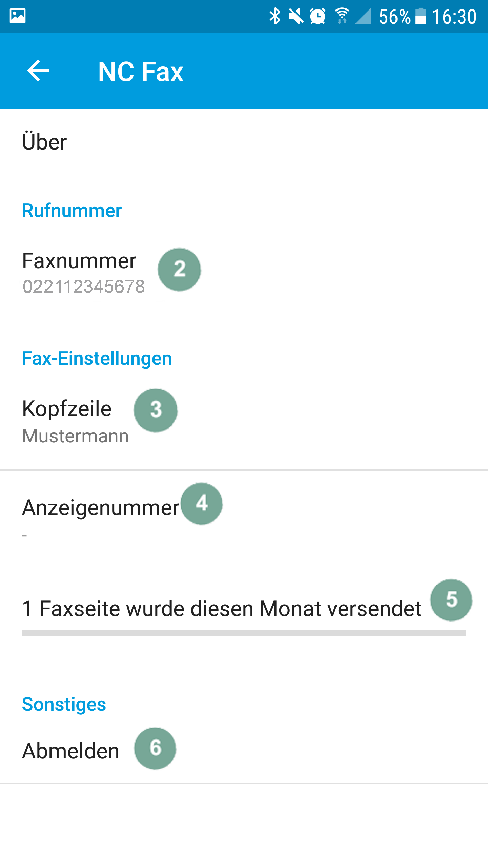
Task: Tap the Wi-Fi status icon
Action: click(342, 16)
